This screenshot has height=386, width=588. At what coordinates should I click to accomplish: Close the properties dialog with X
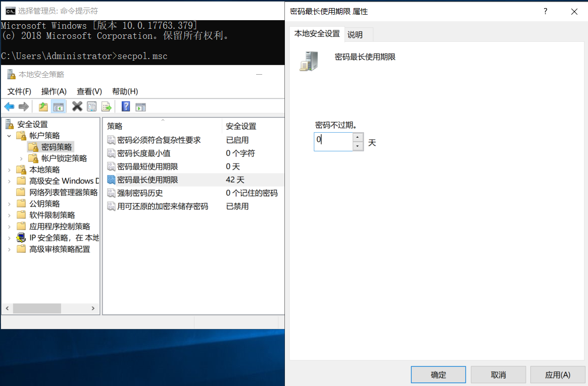[574, 12]
